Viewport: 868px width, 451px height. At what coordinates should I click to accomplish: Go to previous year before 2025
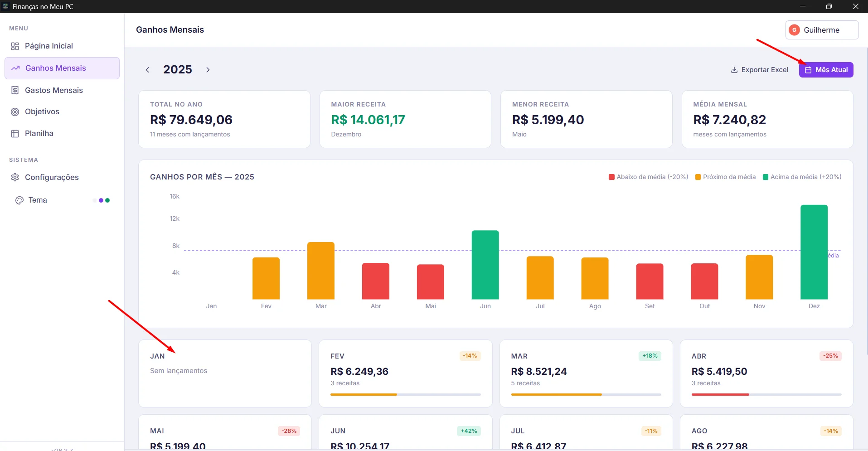point(147,70)
